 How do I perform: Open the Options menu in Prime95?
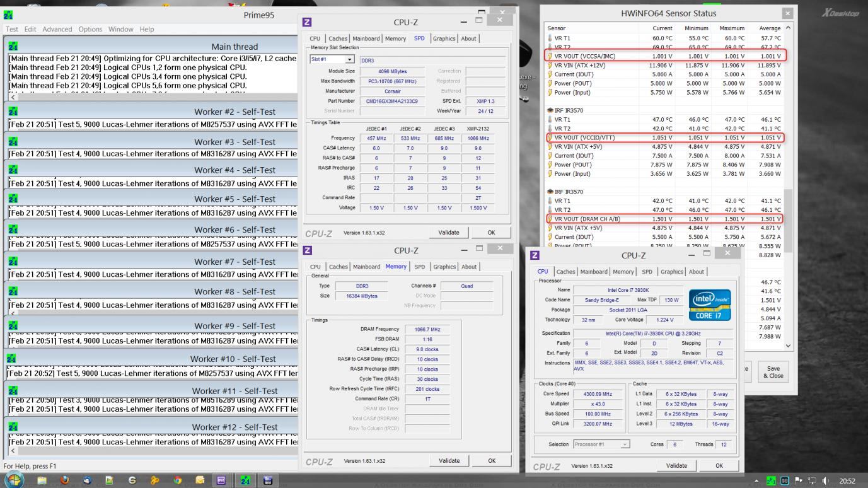(x=91, y=29)
